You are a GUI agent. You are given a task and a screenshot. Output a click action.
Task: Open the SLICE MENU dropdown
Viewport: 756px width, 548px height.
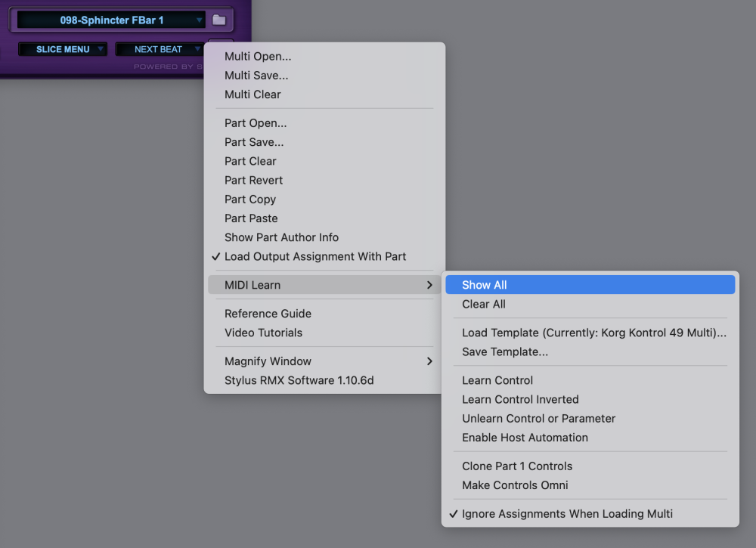coord(63,49)
